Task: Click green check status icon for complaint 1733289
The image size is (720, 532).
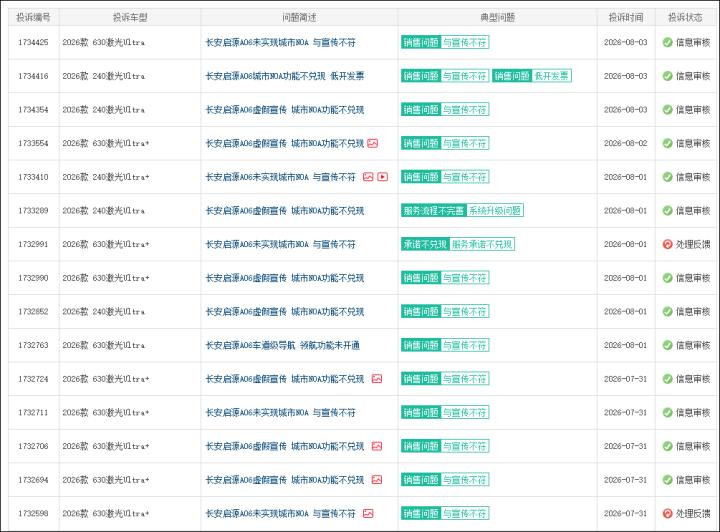Action: [x=668, y=211]
